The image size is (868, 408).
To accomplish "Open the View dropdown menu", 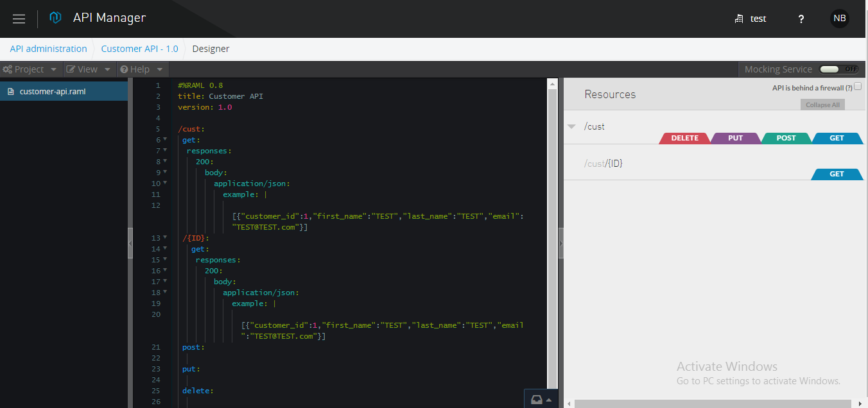I will pyautogui.click(x=89, y=69).
